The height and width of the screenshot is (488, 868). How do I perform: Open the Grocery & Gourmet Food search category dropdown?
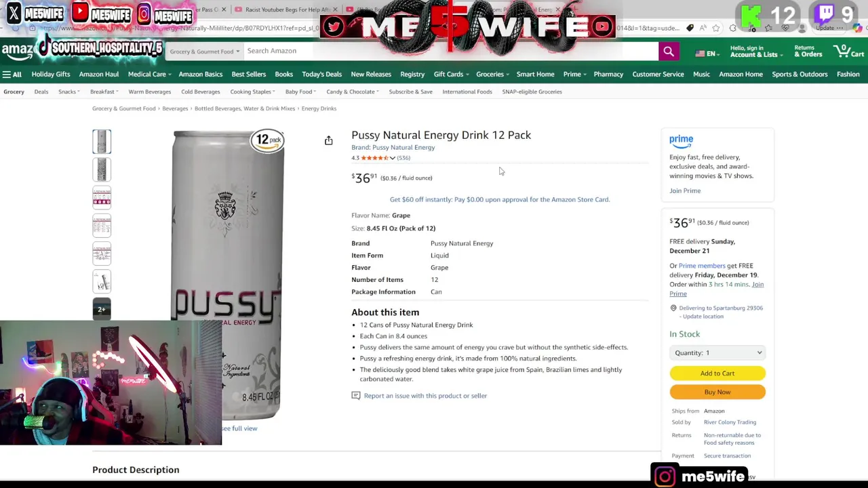point(204,52)
